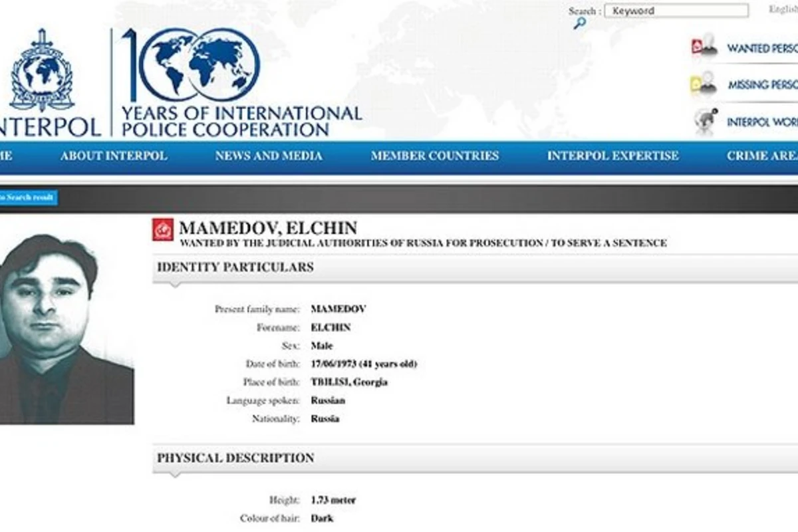798x532 pixels.
Task: Focus the Keyword search field
Action: pyautogui.click(x=676, y=11)
